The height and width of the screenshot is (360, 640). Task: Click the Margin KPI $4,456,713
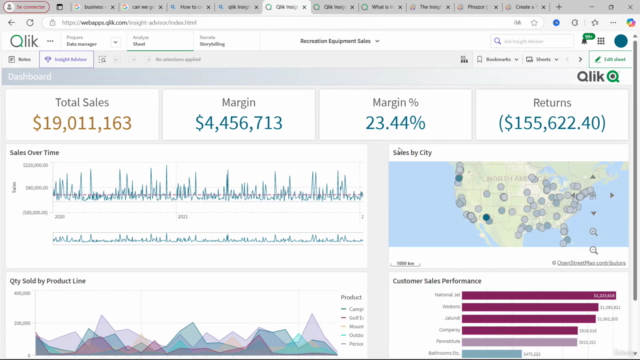coord(239,123)
